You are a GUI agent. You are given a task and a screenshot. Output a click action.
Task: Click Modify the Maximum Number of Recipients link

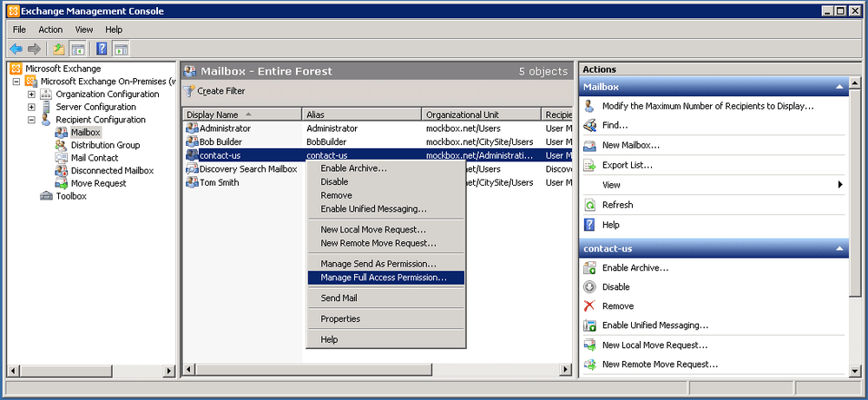[x=708, y=106]
